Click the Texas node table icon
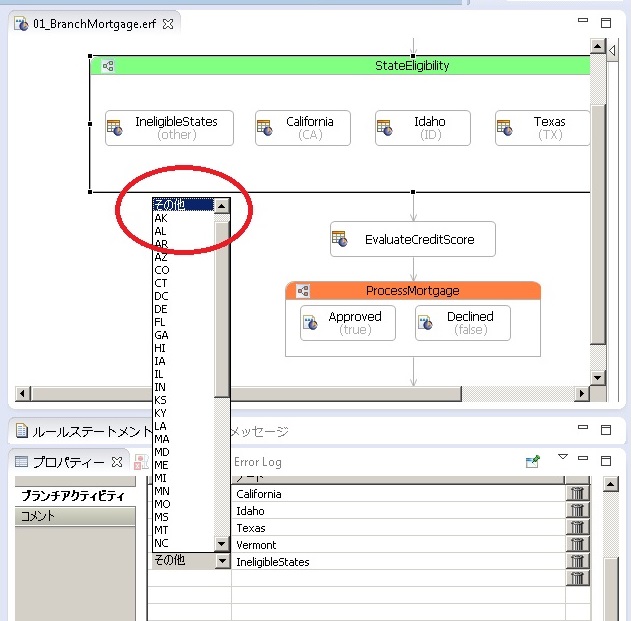 (x=504, y=128)
